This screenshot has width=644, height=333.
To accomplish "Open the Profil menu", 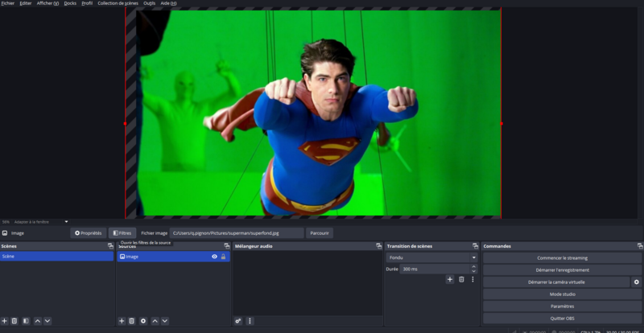I will click(x=87, y=3).
